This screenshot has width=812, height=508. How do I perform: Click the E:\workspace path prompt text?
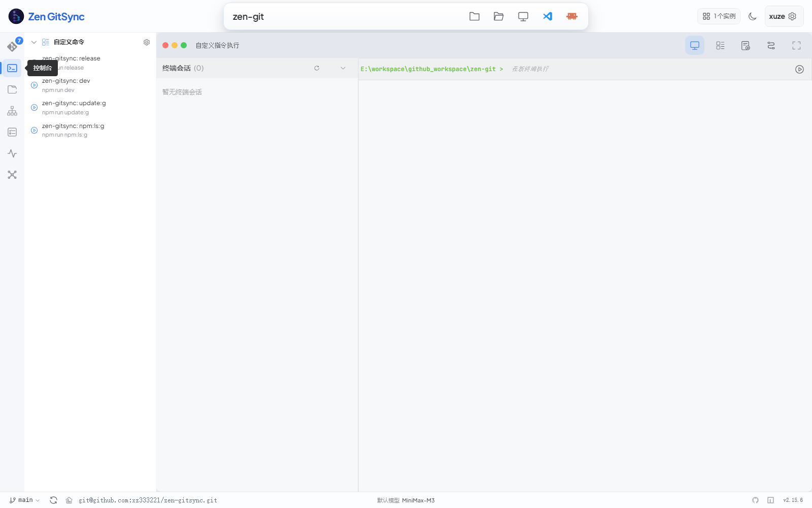431,69
